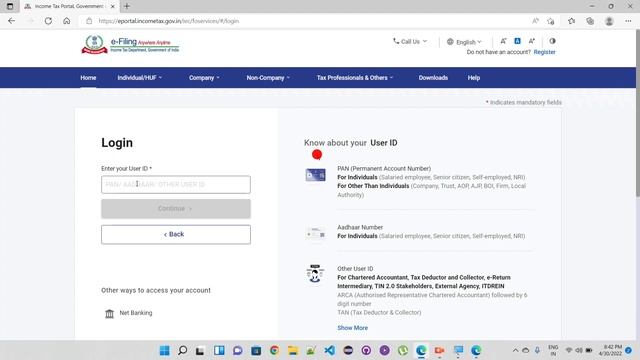Open Visual Studio Code from taskbar
This screenshot has width=640, height=360.
pos(329,350)
